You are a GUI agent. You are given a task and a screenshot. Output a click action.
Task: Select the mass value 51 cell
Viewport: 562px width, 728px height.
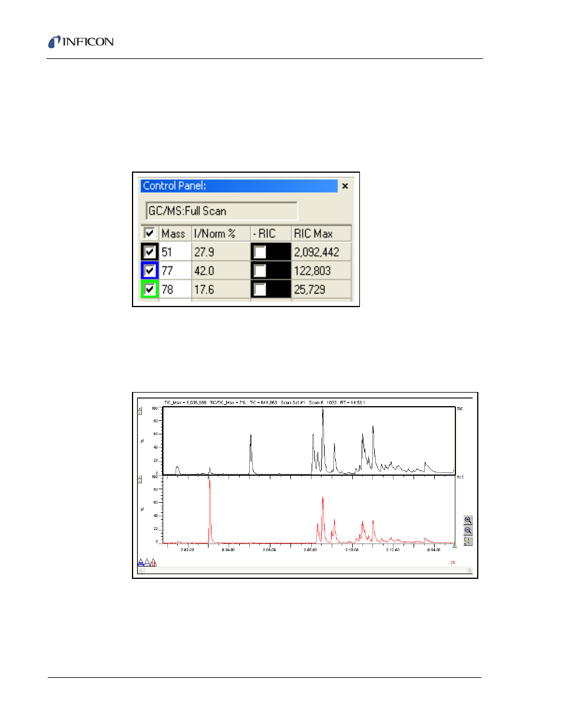[x=175, y=252]
